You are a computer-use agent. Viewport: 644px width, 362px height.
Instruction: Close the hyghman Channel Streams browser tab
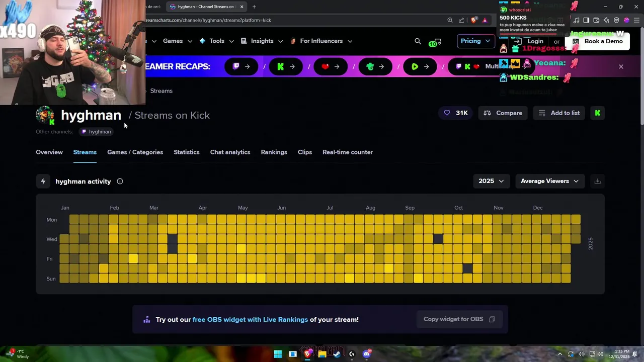point(242,7)
